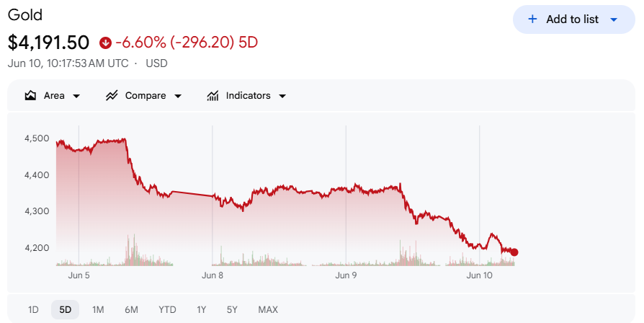Show the 5Y time range
Image resolution: width=644 pixels, height=323 pixels.
tap(232, 309)
